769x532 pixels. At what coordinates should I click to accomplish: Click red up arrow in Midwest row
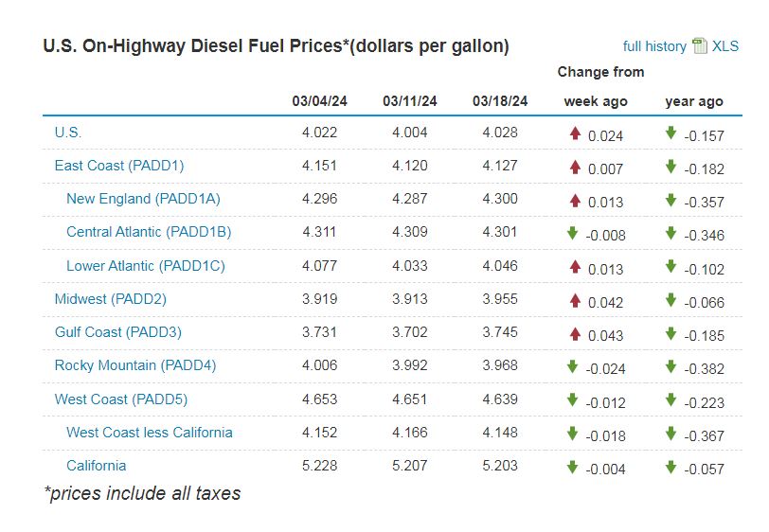coord(575,300)
